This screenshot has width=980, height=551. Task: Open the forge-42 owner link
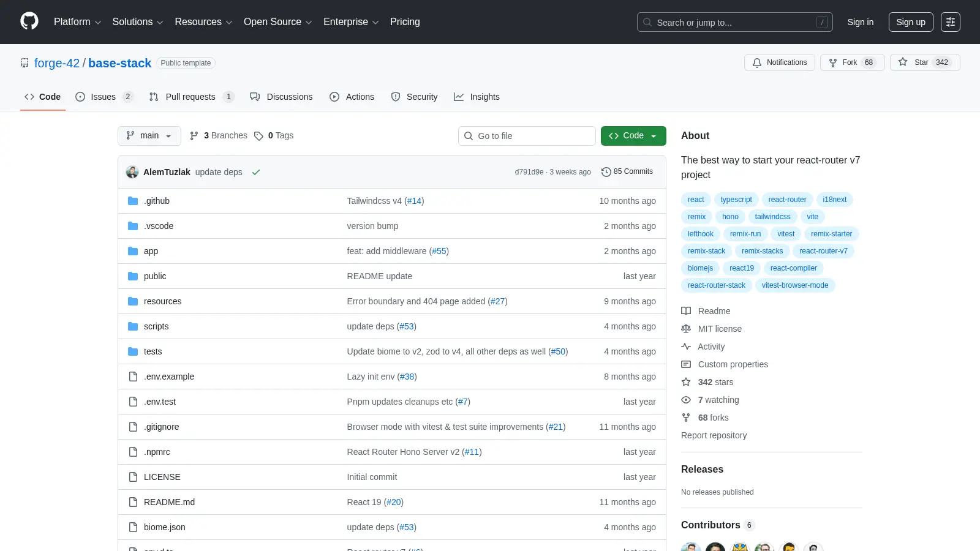click(57, 63)
